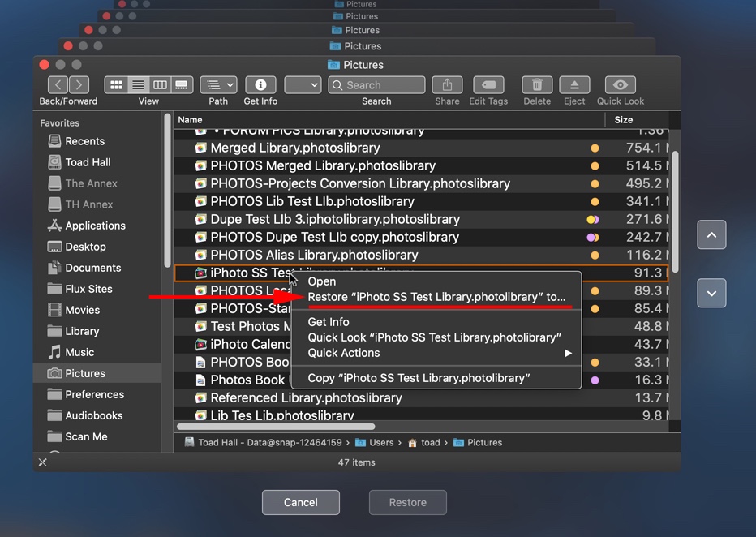Select Referenced Library.photoslibrary
Screen dimensions: 756x537
[x=421, y=397]
